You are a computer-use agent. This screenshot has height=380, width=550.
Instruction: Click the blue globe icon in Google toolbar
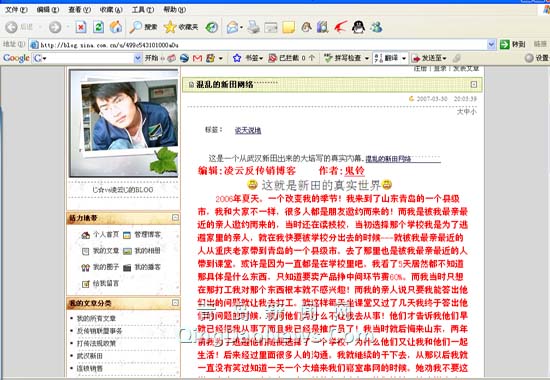(184, 58)
